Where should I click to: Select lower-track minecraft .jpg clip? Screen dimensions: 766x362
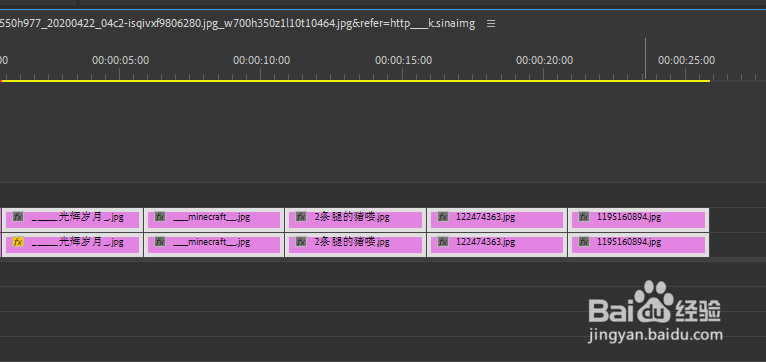tap(214, 245)
